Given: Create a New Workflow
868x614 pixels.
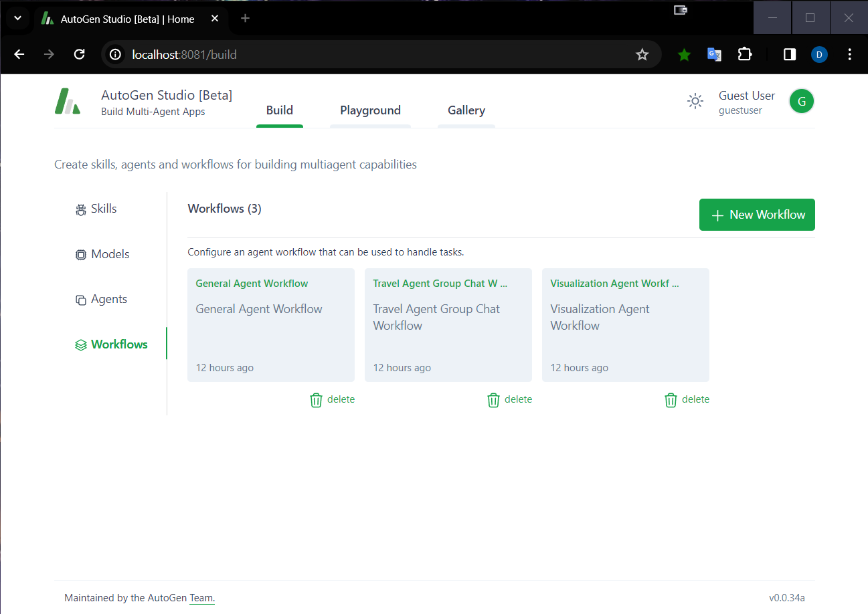Looking at the screenshot, I should (x=757, y=215).
